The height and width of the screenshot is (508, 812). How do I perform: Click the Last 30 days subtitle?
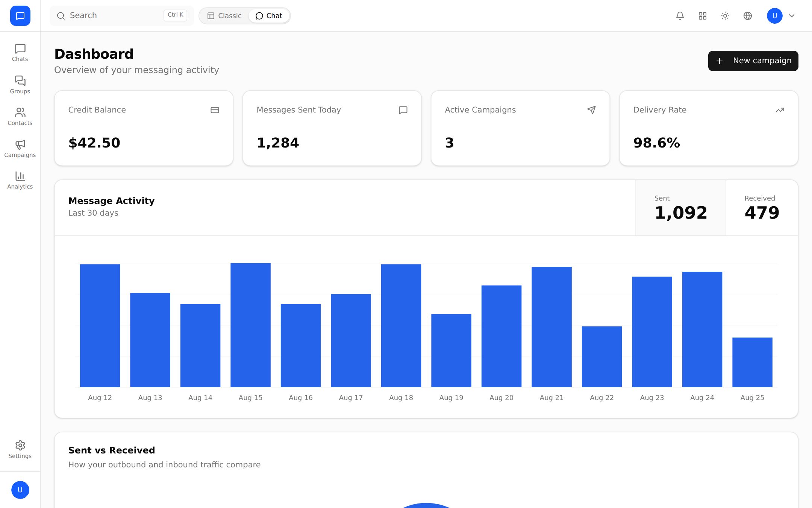pyautogui.click(x=93, y=213)
